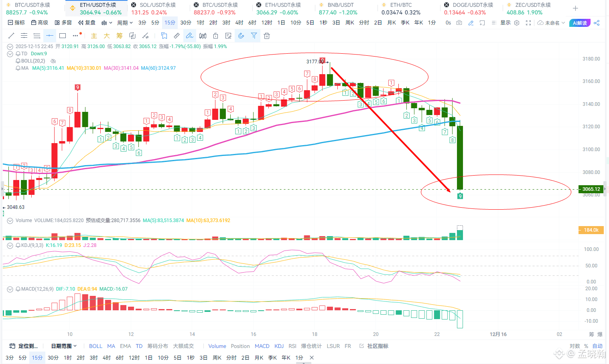Click the share icon next to AI解读
Viewport: 609px width, 364px height.
[x=597, y=23]
